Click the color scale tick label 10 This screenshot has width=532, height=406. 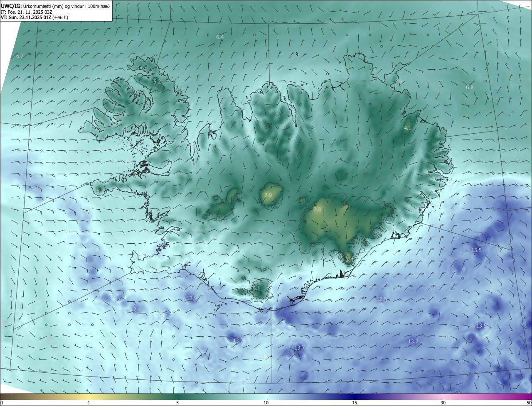click(x=266, y=403)
